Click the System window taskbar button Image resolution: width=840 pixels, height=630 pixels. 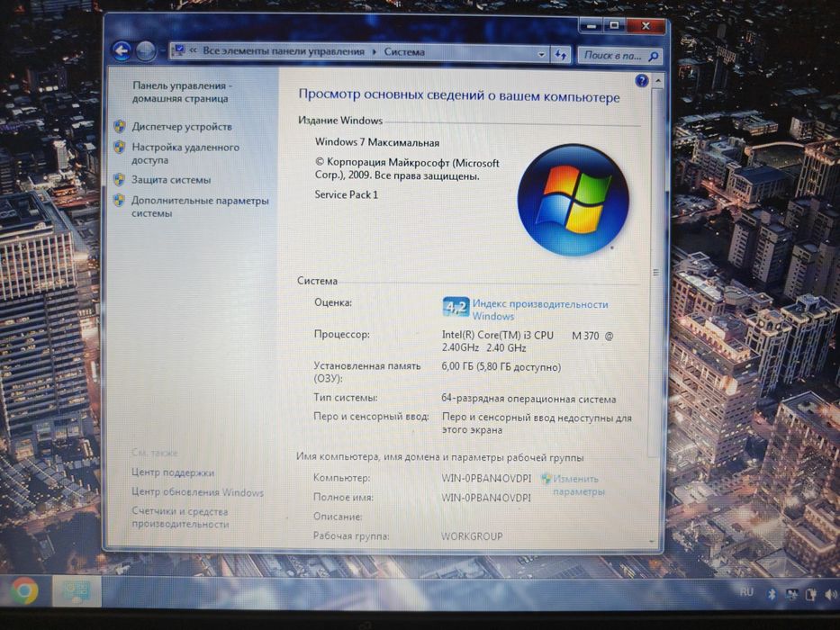[76, 591]
